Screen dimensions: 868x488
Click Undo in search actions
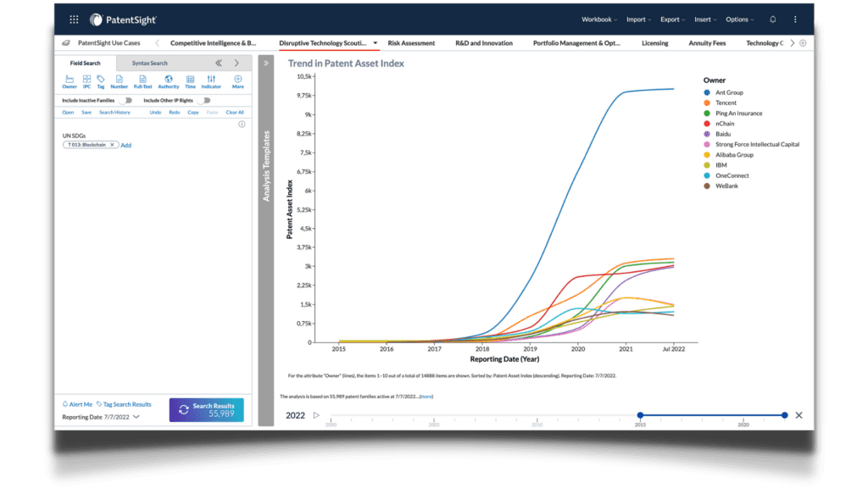(155, 113)
